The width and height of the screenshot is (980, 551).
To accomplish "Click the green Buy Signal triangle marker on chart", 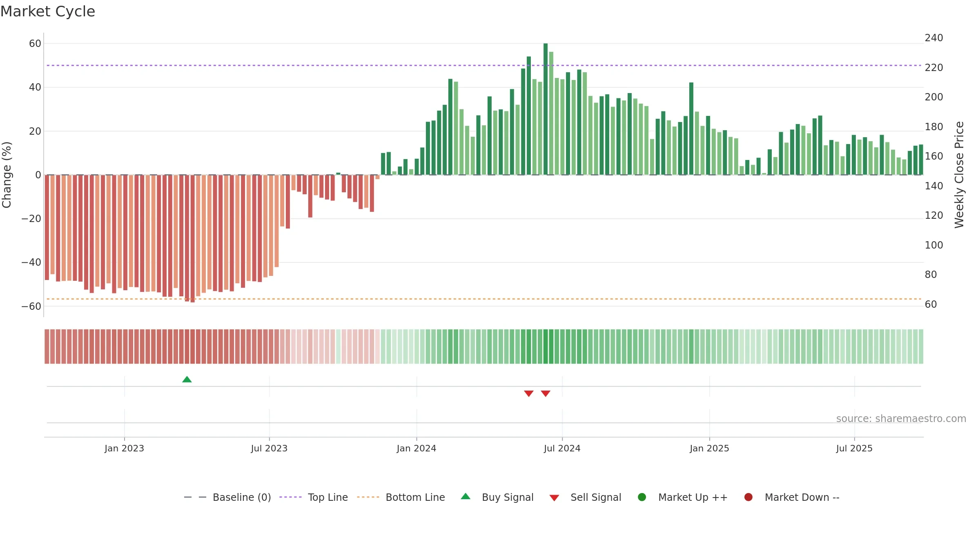I will tap(187, 380).
